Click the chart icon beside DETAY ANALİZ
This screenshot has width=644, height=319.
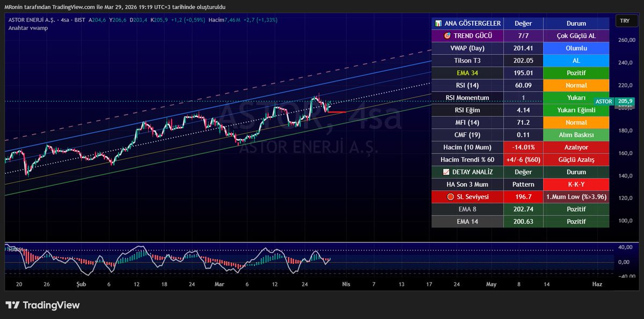click(447, 172)
